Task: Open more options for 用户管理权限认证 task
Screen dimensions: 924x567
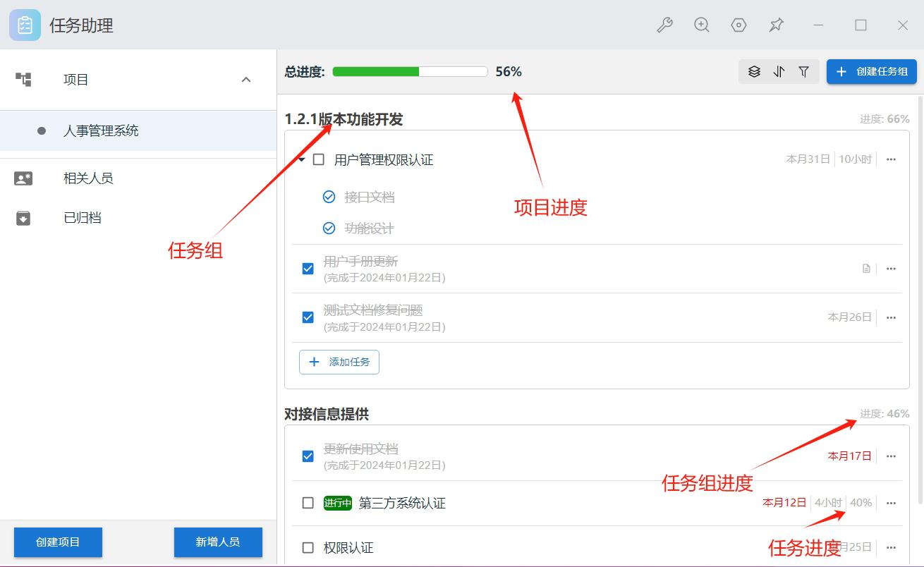Action: click(891, 159)
